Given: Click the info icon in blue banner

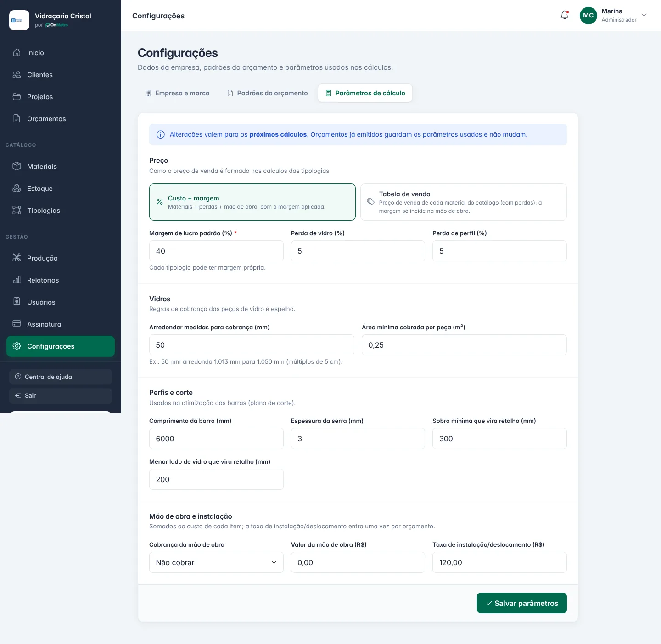Looking at the screenshot, I should click(x=161, y=134).
